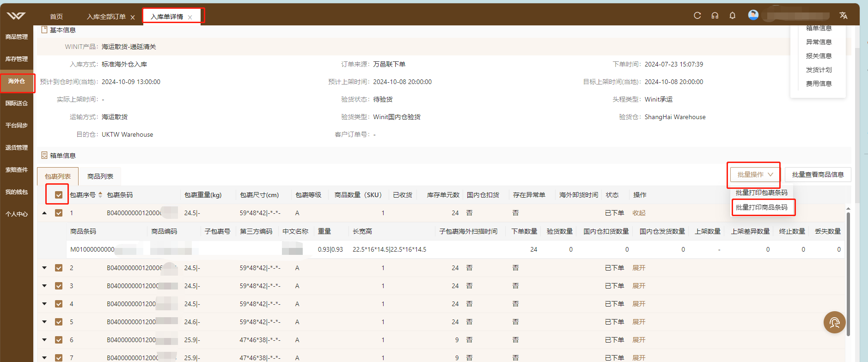Click 展开 link for package 6
Image resolution: width=868 pixels, height=362 pixels.
(639, 340)
